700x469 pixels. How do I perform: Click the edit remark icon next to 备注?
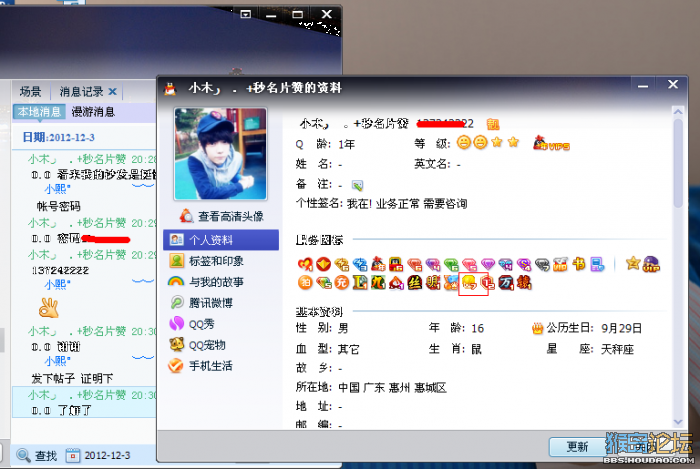(357, 185)
